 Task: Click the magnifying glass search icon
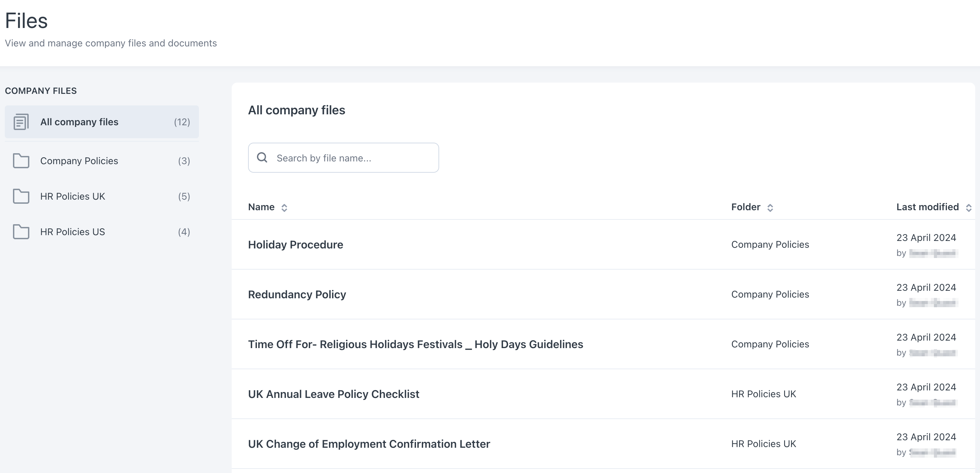click(x=262, y=157)
